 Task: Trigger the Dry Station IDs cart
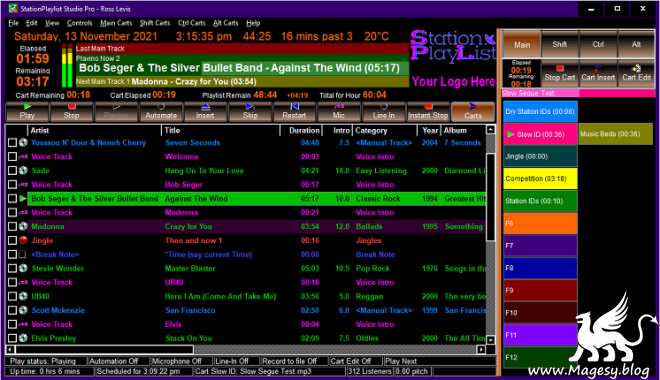[x=540, y=112]
